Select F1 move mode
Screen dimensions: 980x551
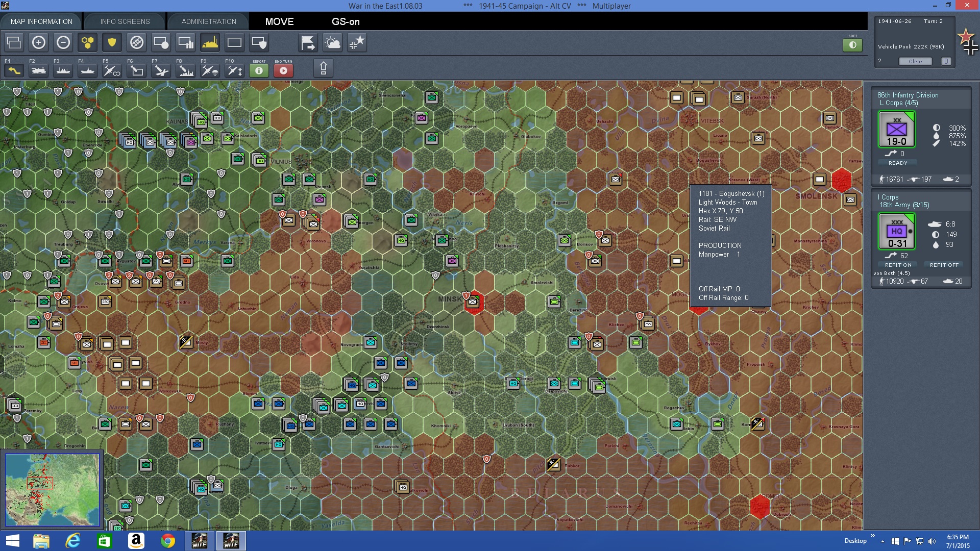(x=14, y=70)
